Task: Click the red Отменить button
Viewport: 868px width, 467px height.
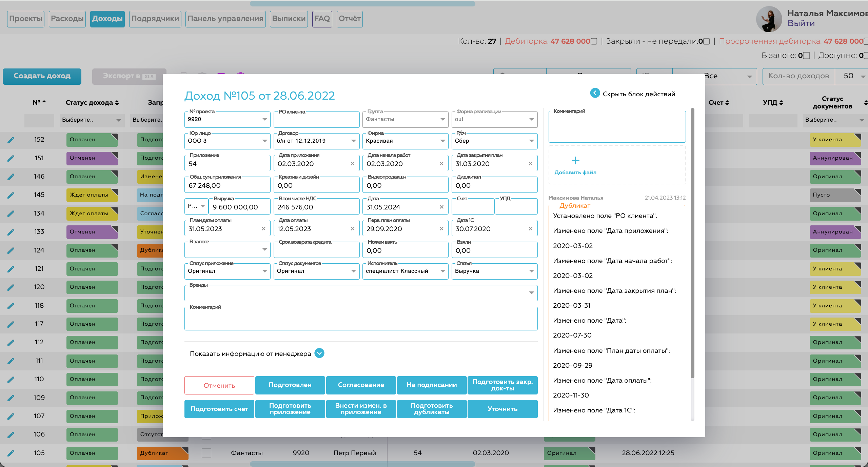Action: coord(219,385)
